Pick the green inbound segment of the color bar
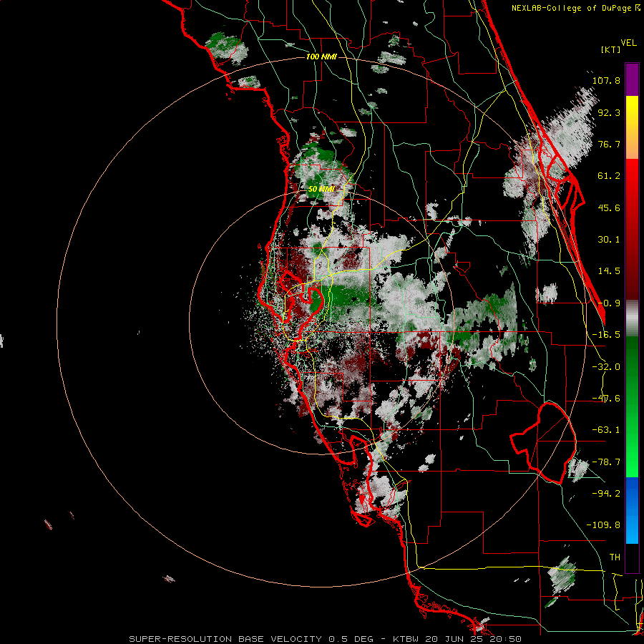 coord(632,406)
